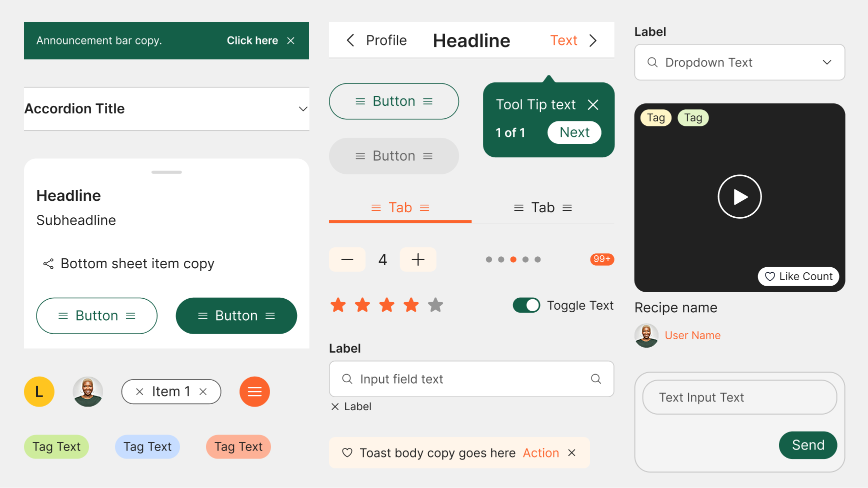Close the toast notification

point(572,453)
